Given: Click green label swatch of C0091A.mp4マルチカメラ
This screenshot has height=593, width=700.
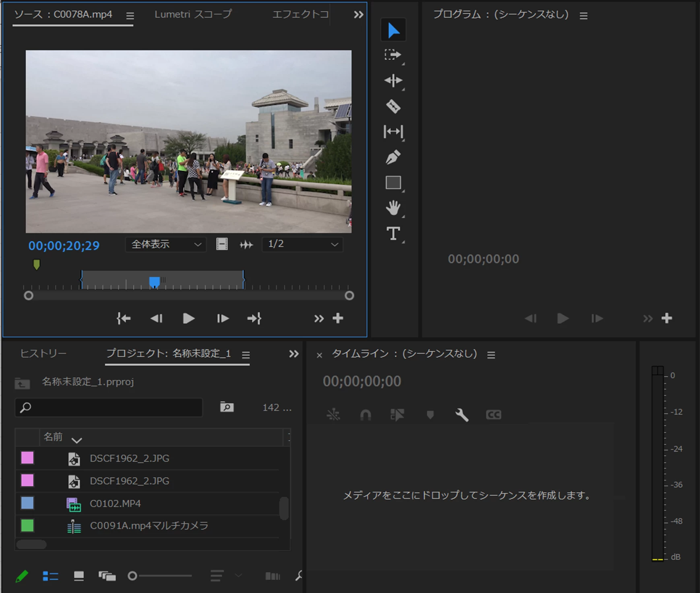Looking at the screenshot, I should (27, 525).
